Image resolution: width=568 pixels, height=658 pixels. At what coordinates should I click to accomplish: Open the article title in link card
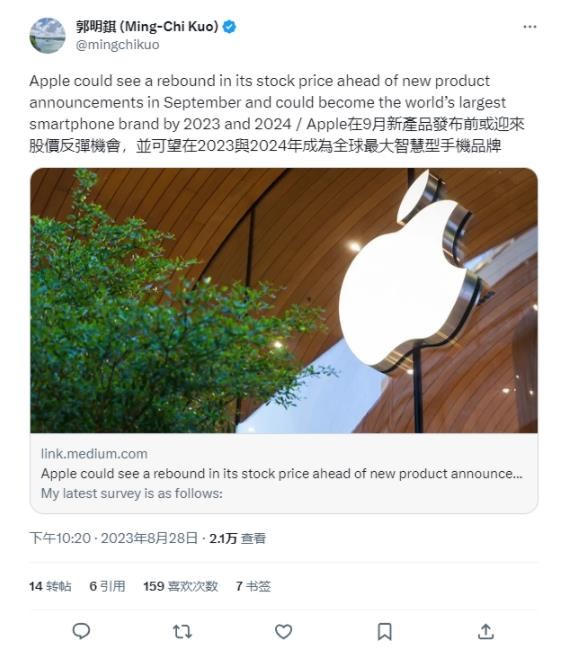tap(281, 473)
